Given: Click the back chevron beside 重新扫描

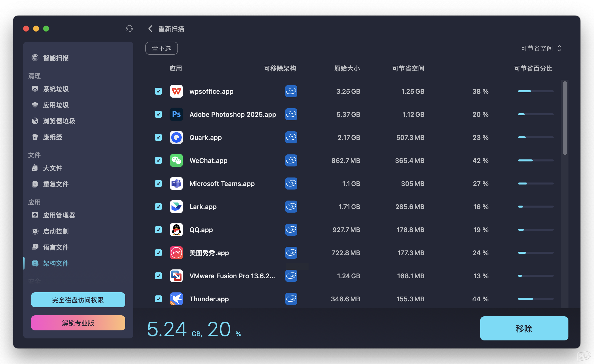Looking at the screenshot, I should pos(150,29).
